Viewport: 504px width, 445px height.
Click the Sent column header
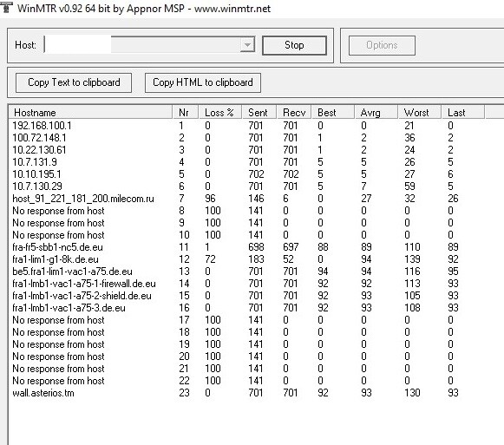point(259,113)
